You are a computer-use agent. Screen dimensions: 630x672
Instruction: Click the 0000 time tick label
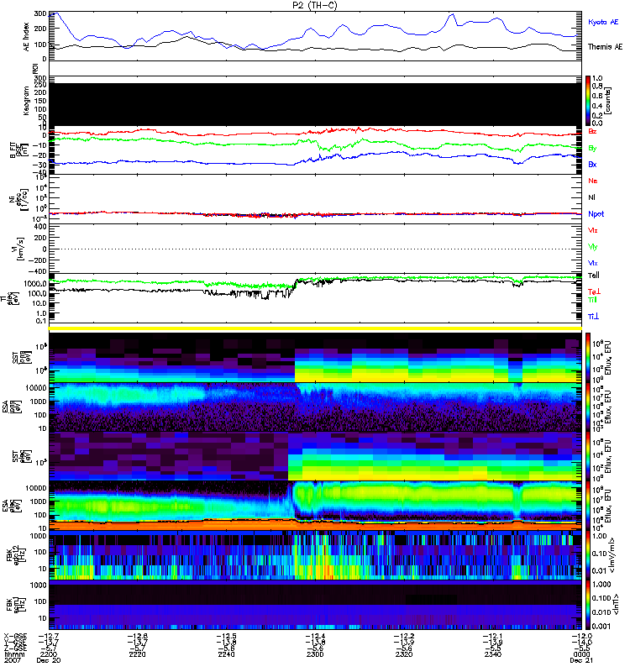(x=581, y=654)
